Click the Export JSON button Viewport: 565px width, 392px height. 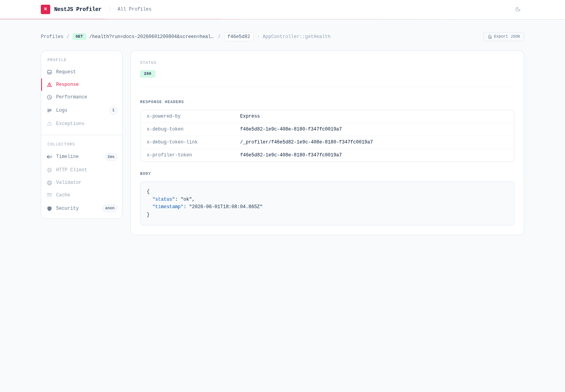(504, 36)
